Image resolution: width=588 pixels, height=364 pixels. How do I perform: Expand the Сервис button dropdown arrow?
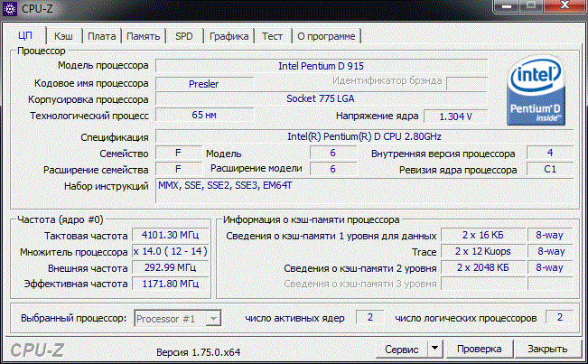(x=435, y=349)
